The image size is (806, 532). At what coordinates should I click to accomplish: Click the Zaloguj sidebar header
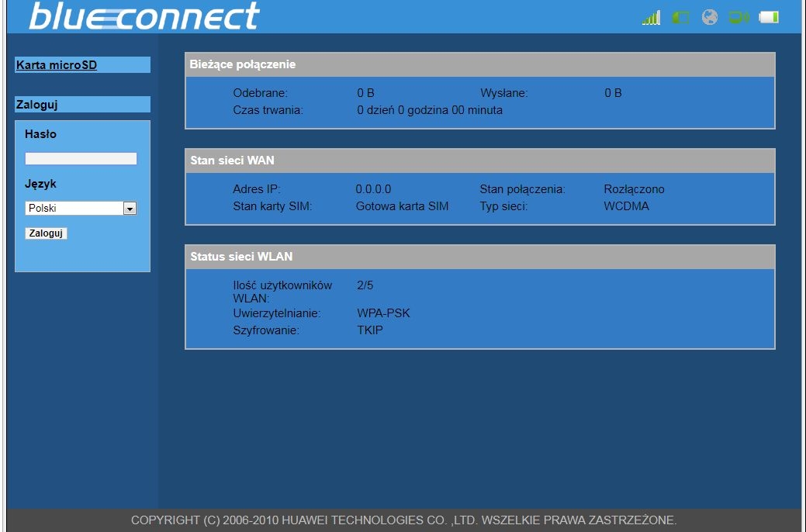point(82,105)
